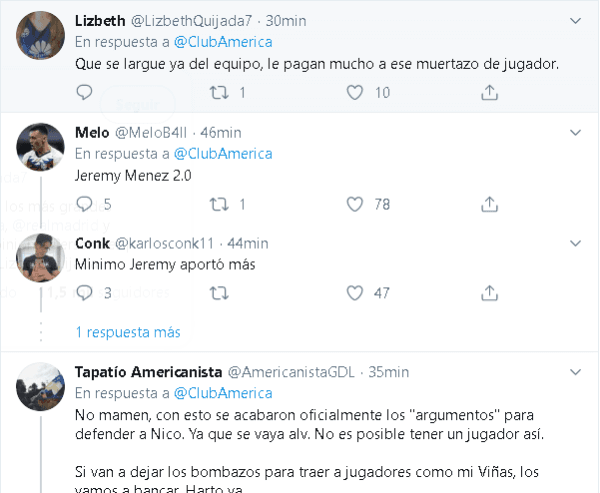Share Lizbeth's tweet
Viewport: 600px width, 493px height.
click(489, 93)
